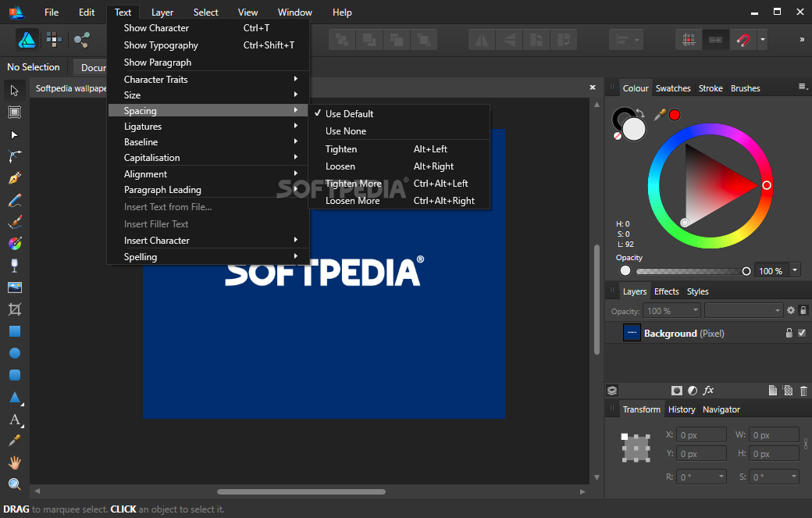Select the Artboard tool icon
The height and width of the screenshot is (518, 812).
pyautogui.click(x=15, y=113)
